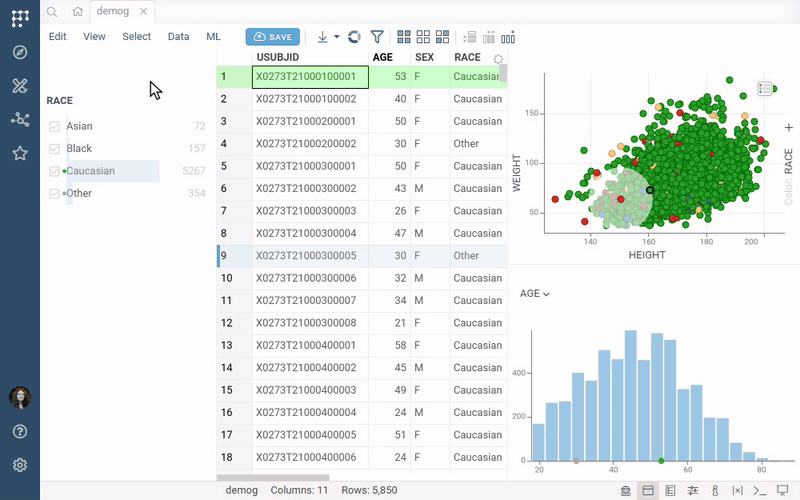Click the SAVE button
This screenshot has width=800, height=500.
tap(273, 37)
